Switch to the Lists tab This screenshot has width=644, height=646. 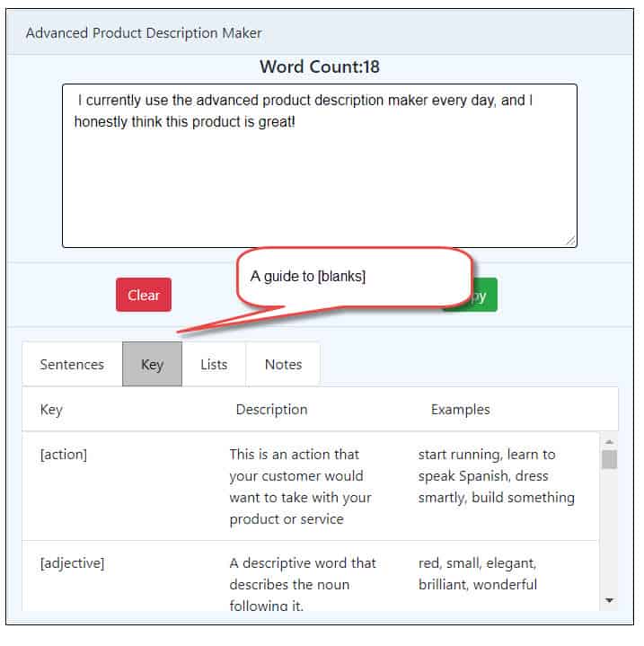click(x=214, y=364)
